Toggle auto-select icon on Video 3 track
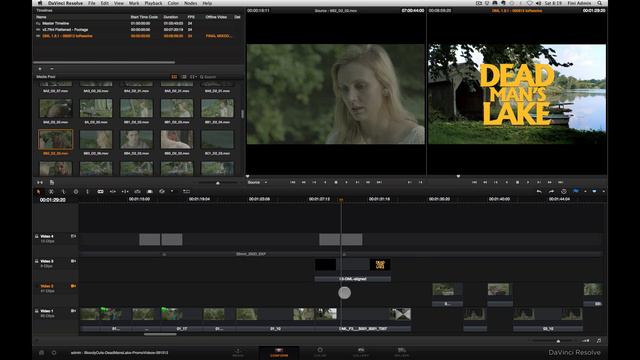The image size is (640, 360). click(x=73, y=261)
